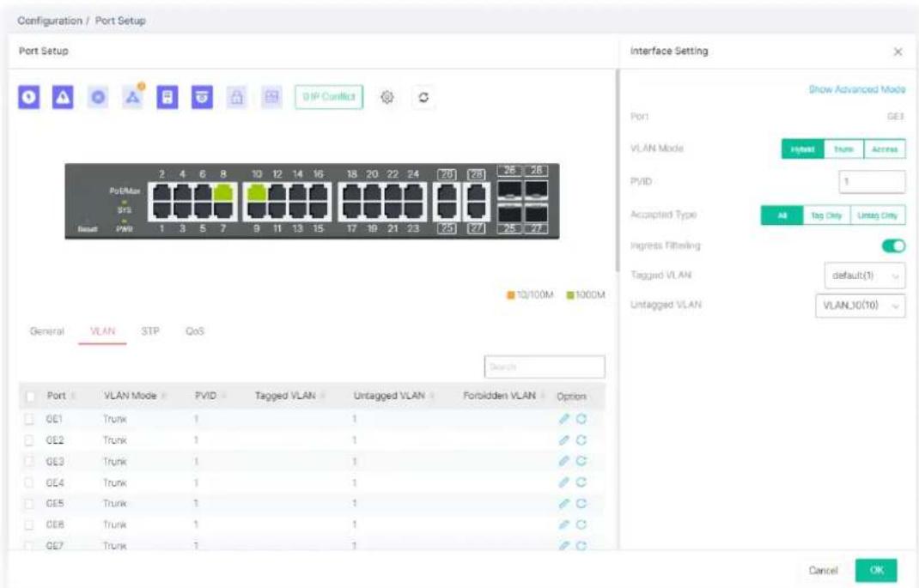Click Configuration in the breadcrumb
Viewport: 919px width, 588px height.
50,21
